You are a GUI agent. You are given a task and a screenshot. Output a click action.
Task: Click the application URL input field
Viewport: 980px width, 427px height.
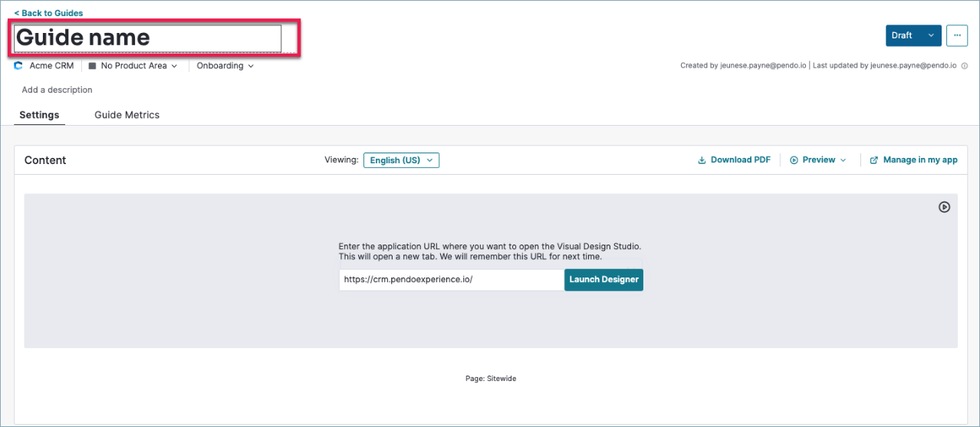(x=452, y=280)
